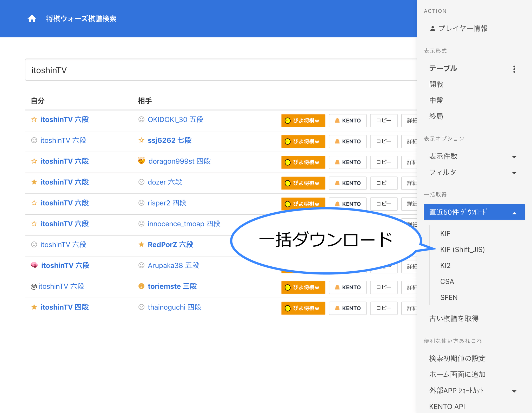Open 詳細 for the doragon999st game
The width and height of the screenshot is (532, 413).
tap(409, 162)
